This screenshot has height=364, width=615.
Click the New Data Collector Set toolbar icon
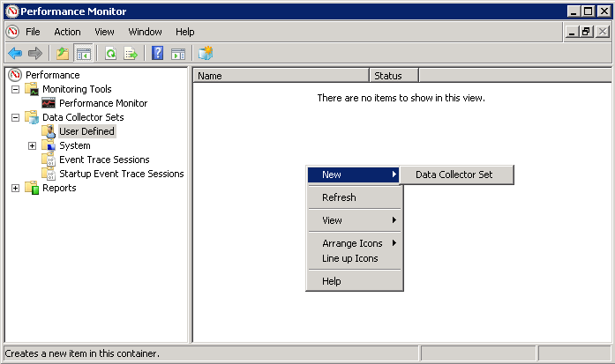click(206, 53)
